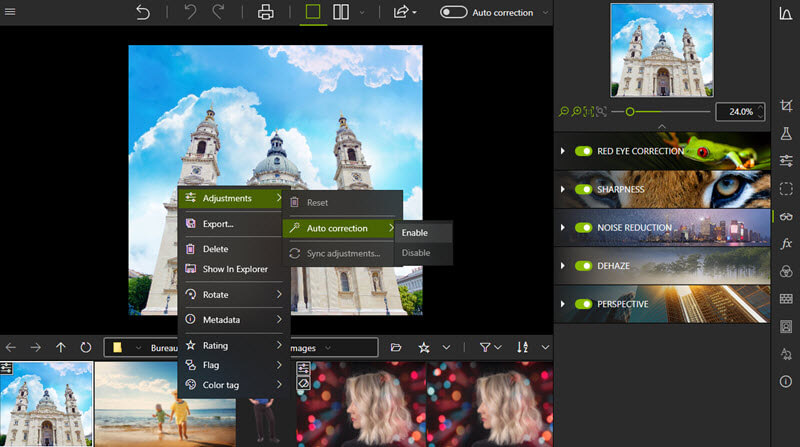Expand the Sharpness panel arrow

tap(563, 189)
